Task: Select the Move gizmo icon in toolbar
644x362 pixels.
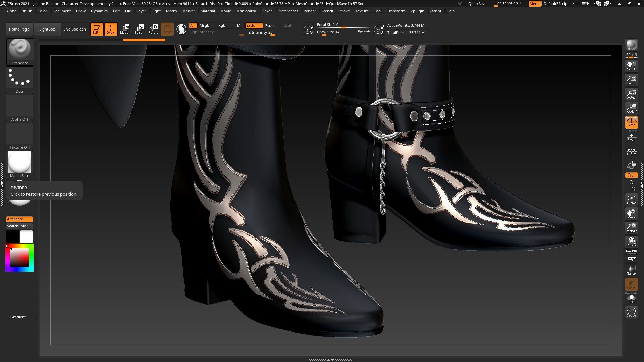Action: 125,29
